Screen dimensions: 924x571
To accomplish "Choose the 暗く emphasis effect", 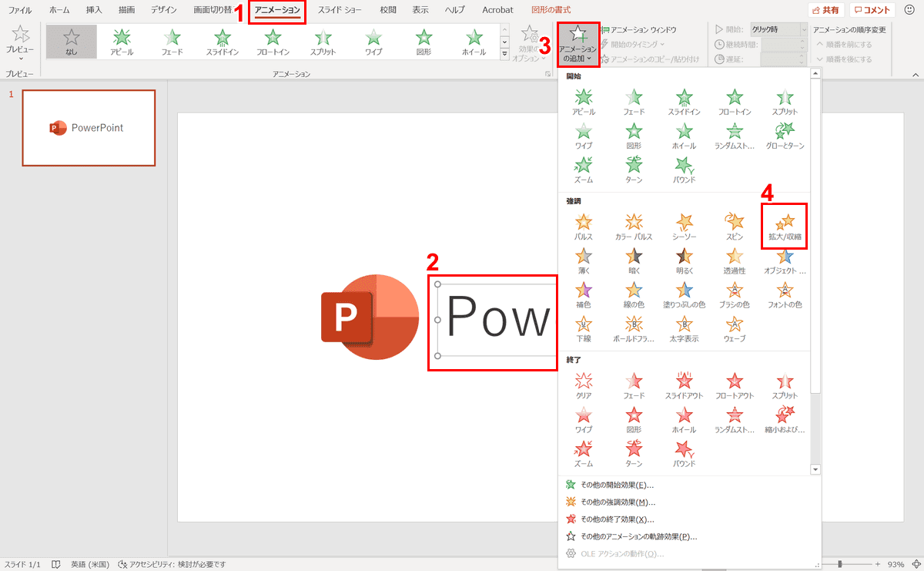I will point(634,261).
